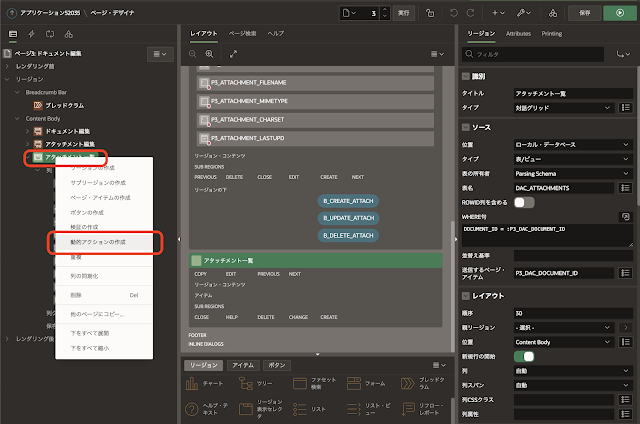This screenshot has width=640, height=424.
Task: Click the 実行 go button
Action: pyautogui.click(x=403, y=13)
